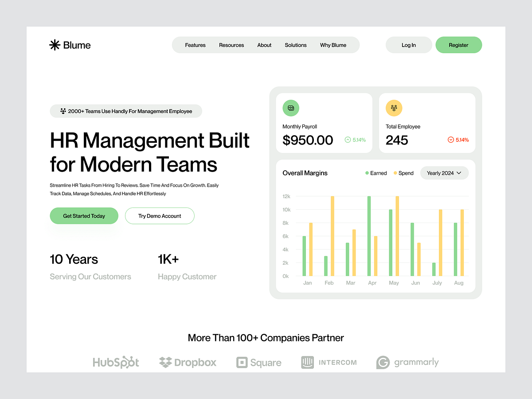Image resolution: width=532 pixels, height=399 pixels.
Task: Click the Total Employee yellow team icon
Action: [394, 108]
